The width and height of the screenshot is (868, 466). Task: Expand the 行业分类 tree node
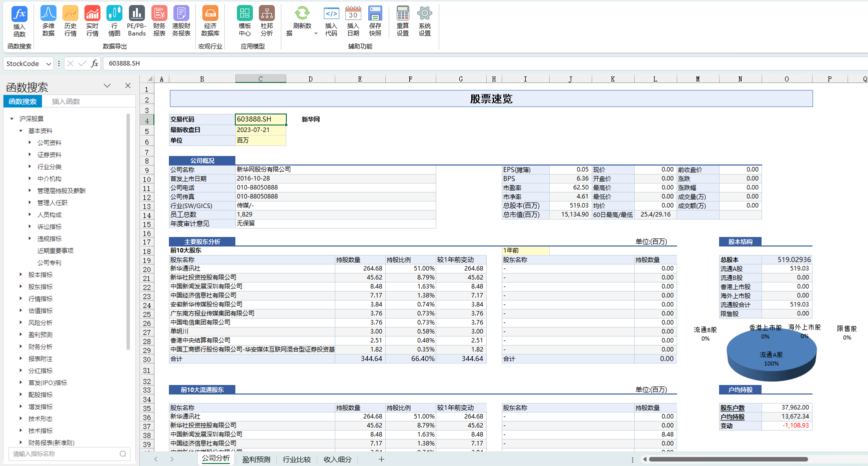pos(30,167)
